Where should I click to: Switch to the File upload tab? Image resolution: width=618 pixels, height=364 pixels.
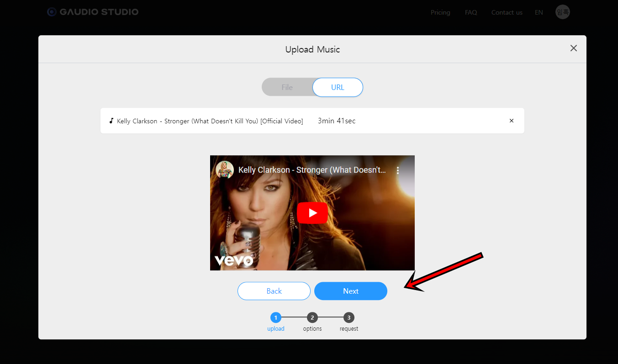(x=287, y=87)
